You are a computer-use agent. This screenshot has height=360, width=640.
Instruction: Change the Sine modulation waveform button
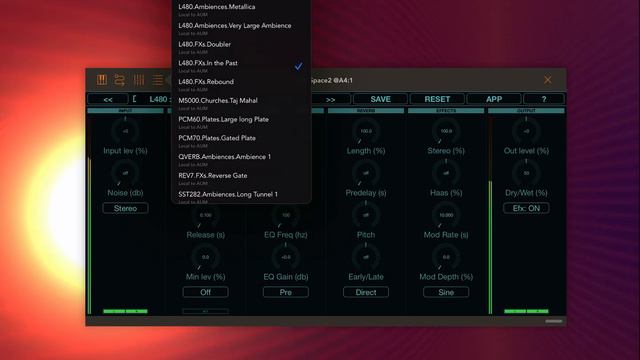[x=446, y=292]
